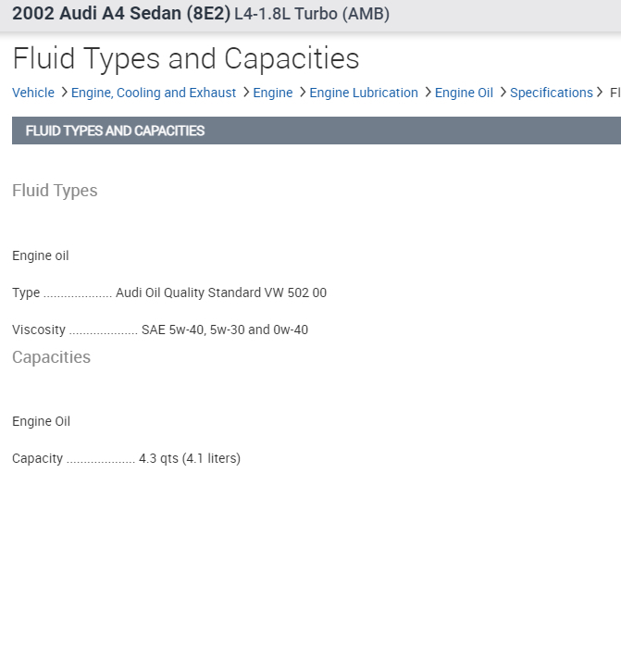Screen dimensions: 621x672
Task: Open the Specifications breadcrumb link
Action: point(551,93)
